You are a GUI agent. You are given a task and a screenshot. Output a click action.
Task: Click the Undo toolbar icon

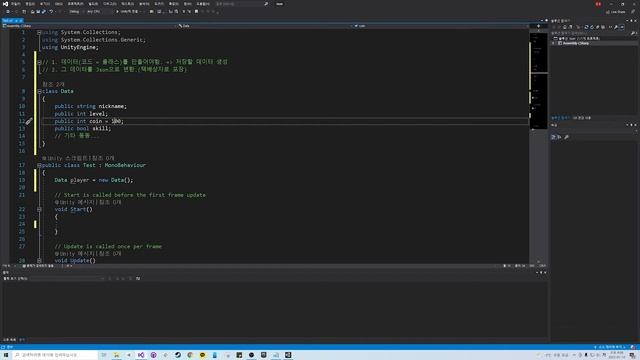point(51,11)
